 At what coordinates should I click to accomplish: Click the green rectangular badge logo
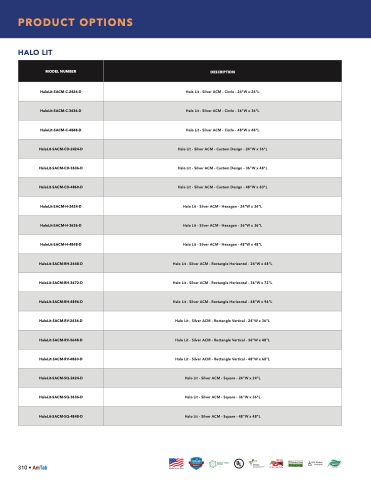tap(295, 464)
